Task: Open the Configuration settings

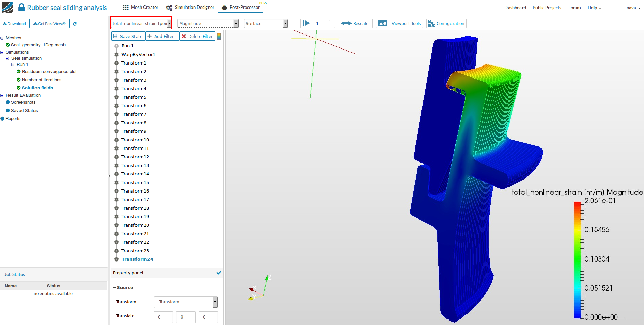Action: 446,23
